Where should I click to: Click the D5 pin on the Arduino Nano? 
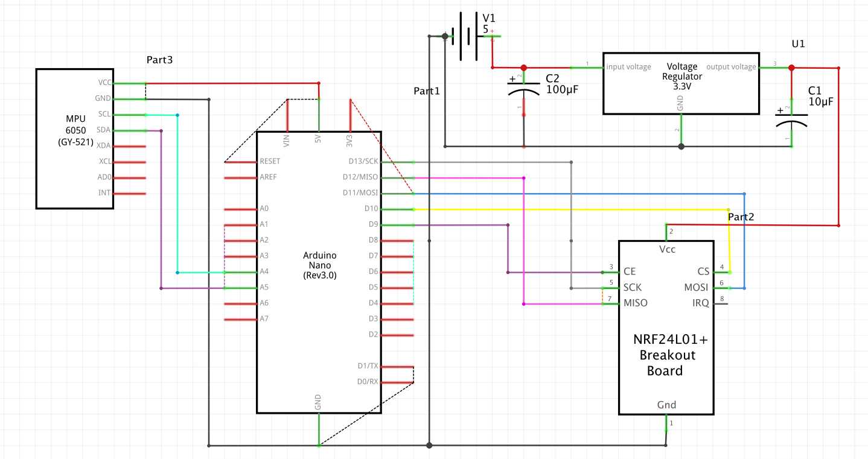(398, 288)
